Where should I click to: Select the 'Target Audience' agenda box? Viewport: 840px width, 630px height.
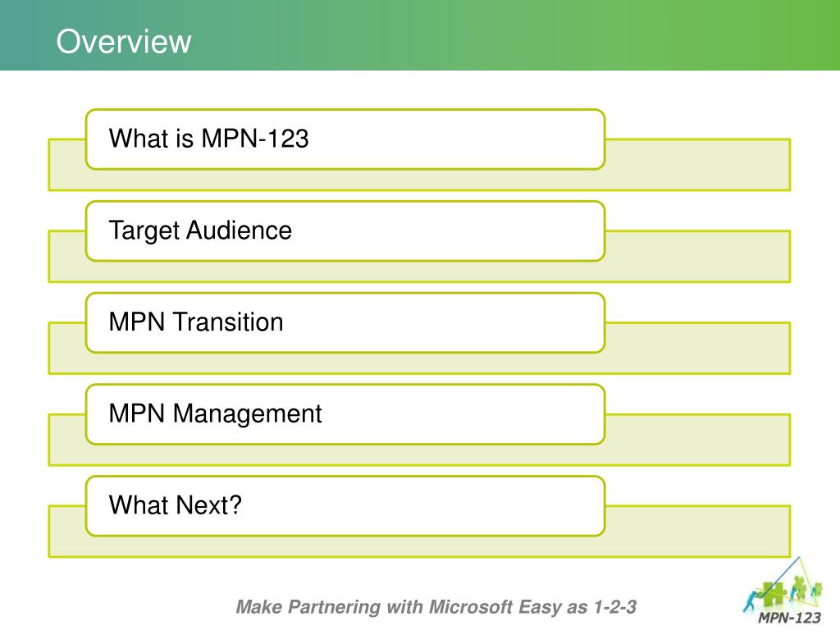(345, 231)
